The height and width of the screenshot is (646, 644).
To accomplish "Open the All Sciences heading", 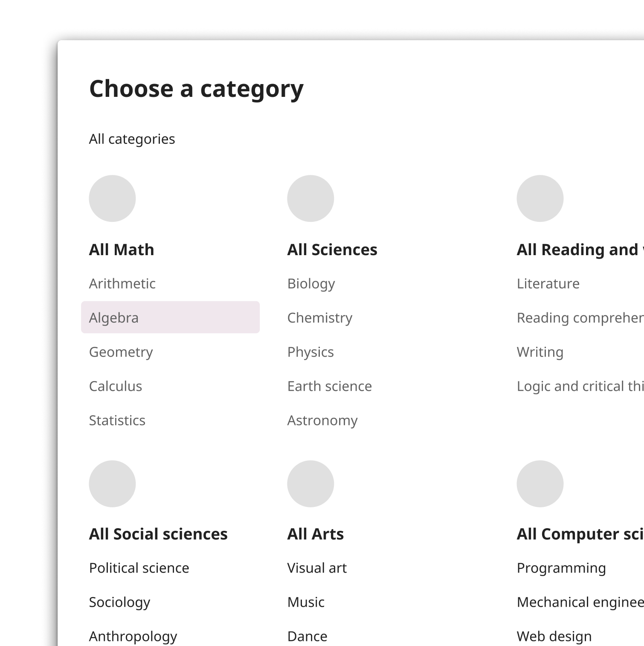I will pos(332,250).
